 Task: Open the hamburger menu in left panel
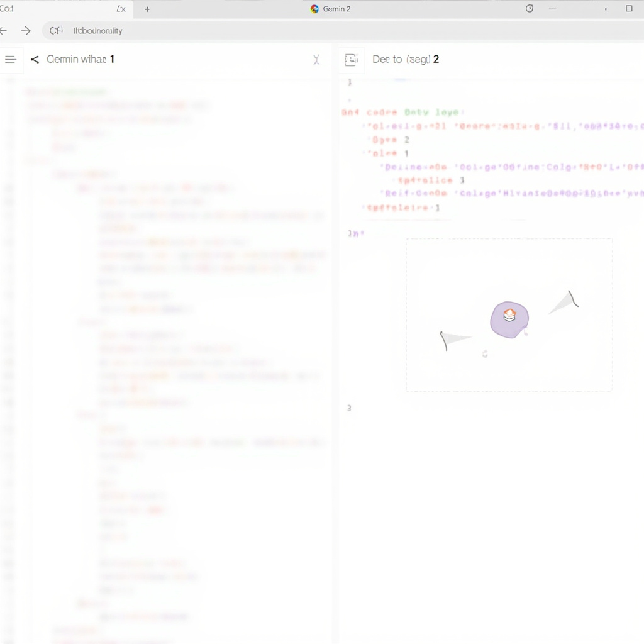click(11, 60)
